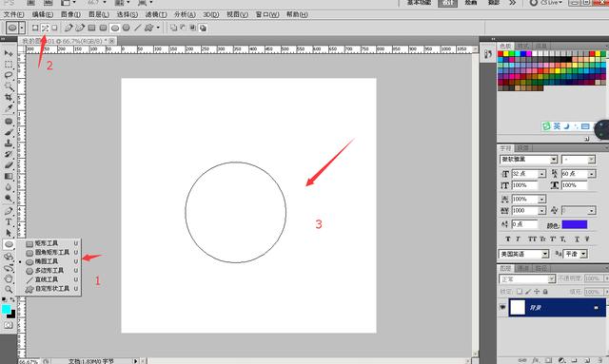Click Shape Layers mode in options bar
Image resolution: width=609 pixels, height=364 pixels.
(x=35, y=28)
